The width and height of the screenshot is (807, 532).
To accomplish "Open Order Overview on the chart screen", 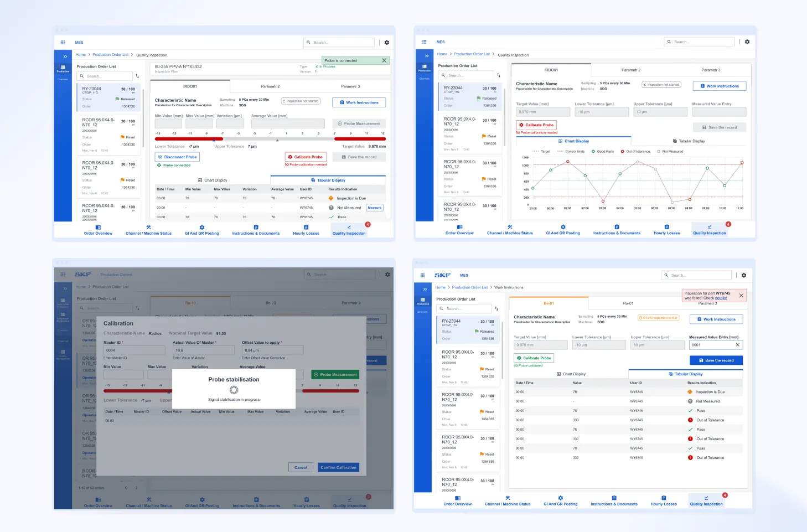I will pyautogui.click(x=459, y=230).
